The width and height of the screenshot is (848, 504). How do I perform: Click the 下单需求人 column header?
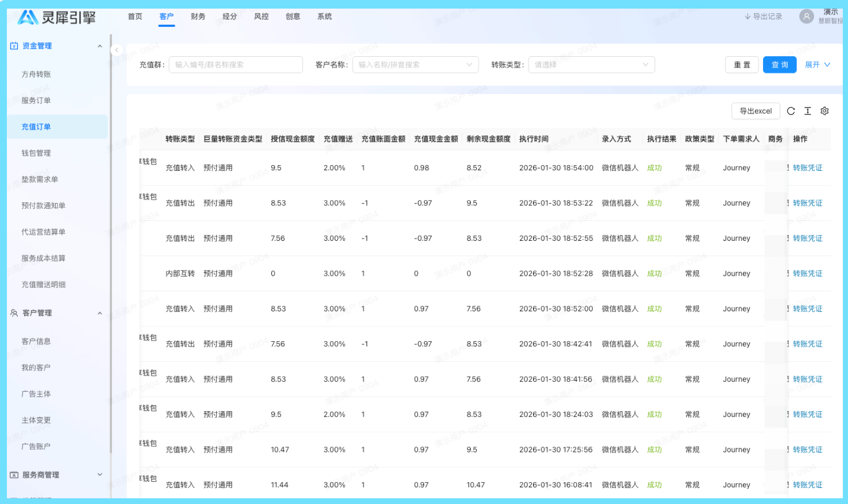point(741,139)
